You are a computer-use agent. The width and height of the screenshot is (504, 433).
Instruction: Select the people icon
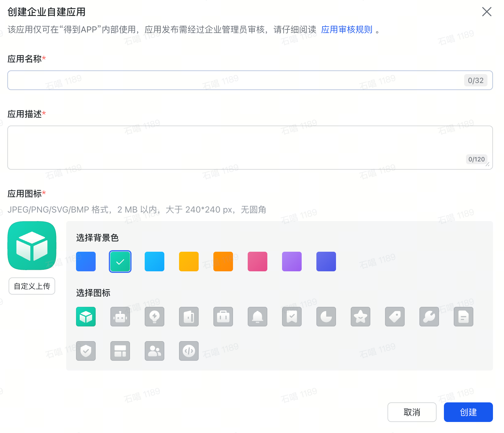coord(154,351)
